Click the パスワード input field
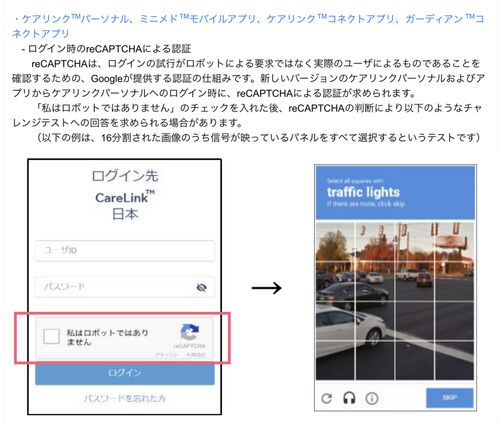Image resolution: width=500 pixels, height=423 pixels. (125, 287)
